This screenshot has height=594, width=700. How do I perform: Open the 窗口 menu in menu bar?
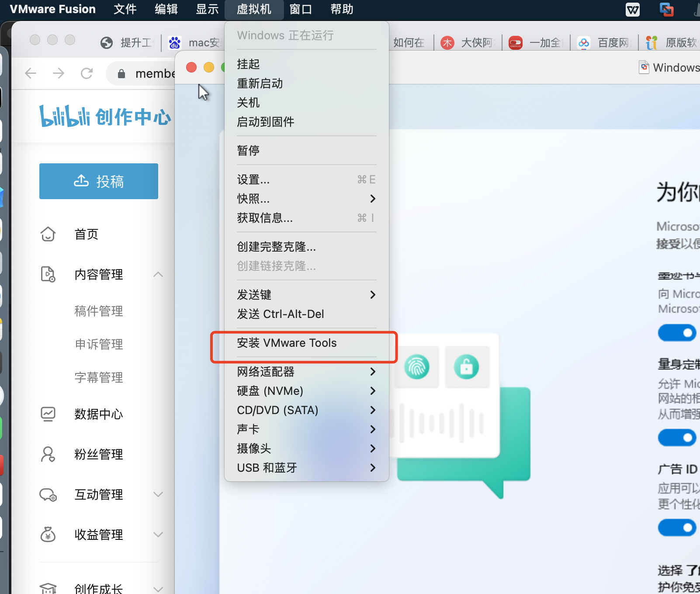click(301, 9)
